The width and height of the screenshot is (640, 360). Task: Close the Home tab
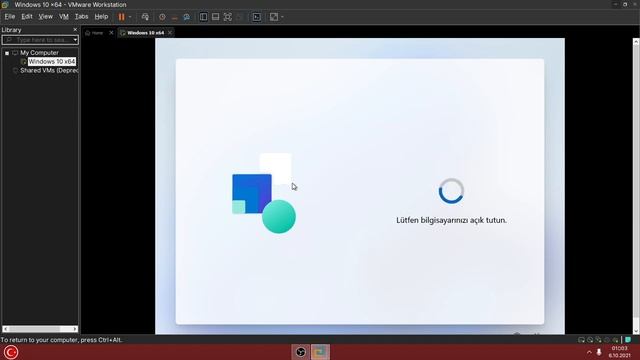point(111,33)
